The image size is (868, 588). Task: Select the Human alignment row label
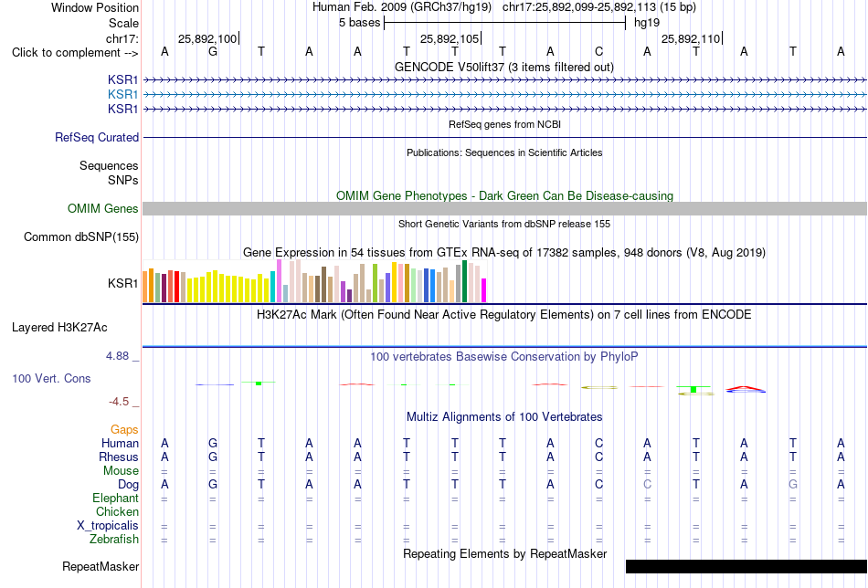(120, 444)
